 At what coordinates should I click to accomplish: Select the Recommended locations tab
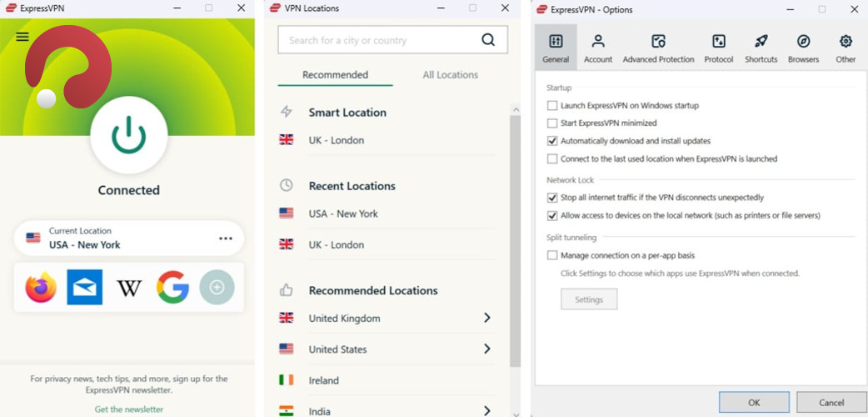pos(336,75)
